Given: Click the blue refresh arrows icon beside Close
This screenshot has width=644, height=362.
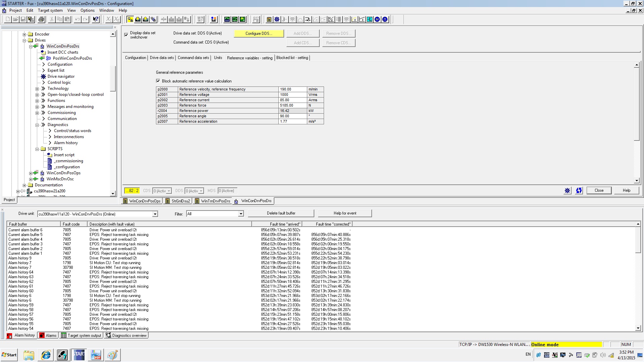Looking at the screenshot, I should 579,191.
